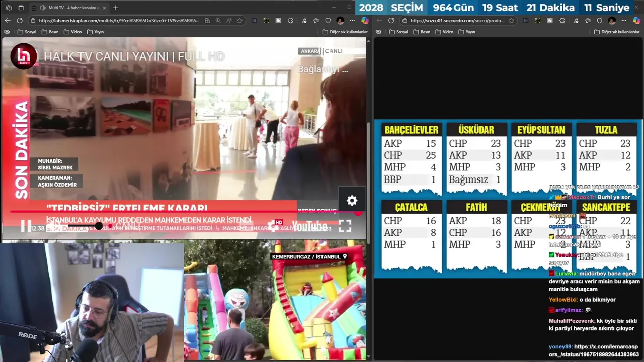This screenshot has width=644, height=362.
Task: Select the BAHÇELİEVLER results card header
Action: pyautogui.click(x=412, y=130)
